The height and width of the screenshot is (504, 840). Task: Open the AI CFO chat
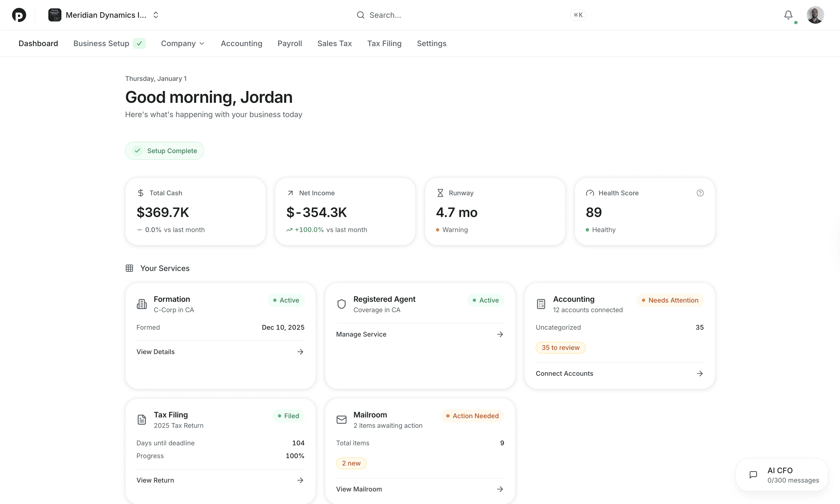(781, 474)
